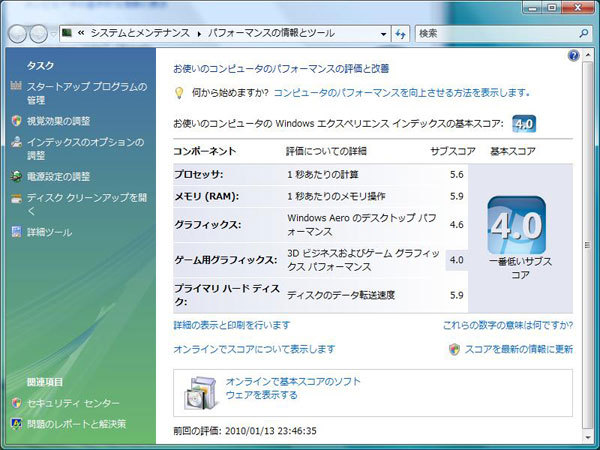
Task: Click the scrollbar down arrow
Action: pos(588,437)
